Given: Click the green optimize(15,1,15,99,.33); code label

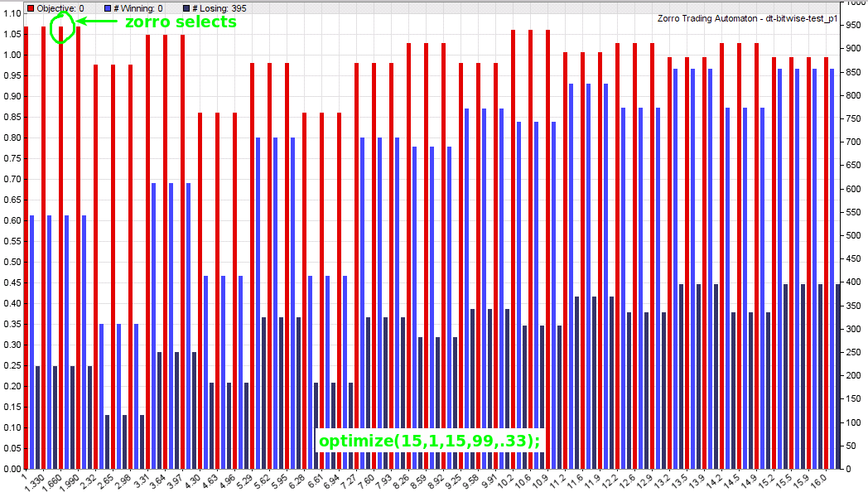Looking at the screenshot, I should [429, 440].
